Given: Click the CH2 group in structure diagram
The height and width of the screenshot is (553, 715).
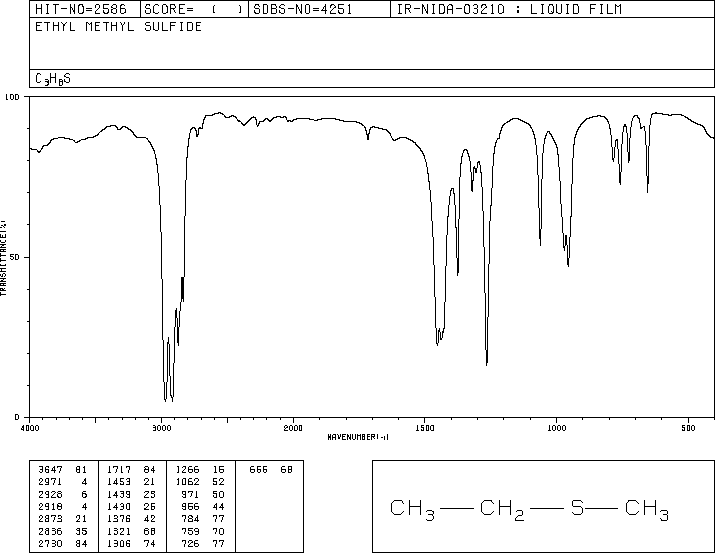Looking at the screenshot, I should 502,510.
